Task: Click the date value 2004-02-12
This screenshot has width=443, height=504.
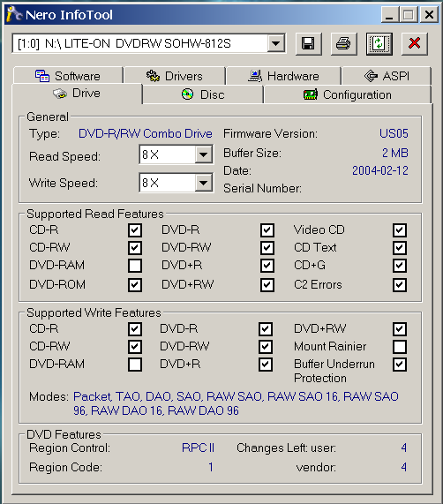Action: pyautogui.click(x=380, y=170)
